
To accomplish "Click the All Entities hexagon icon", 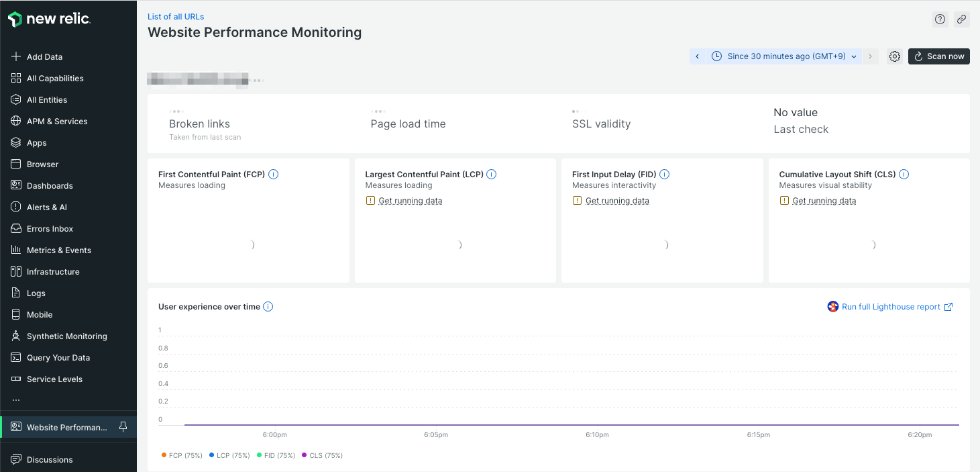I will (x=16, y=100).
